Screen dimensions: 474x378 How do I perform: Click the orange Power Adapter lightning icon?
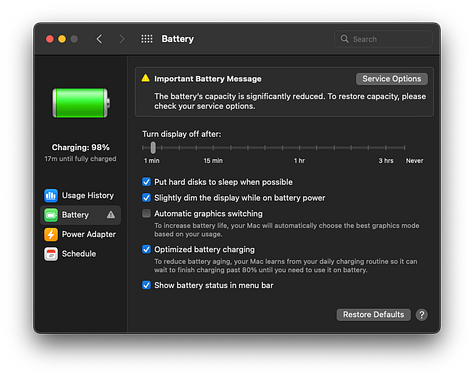[x=51, y=234]
